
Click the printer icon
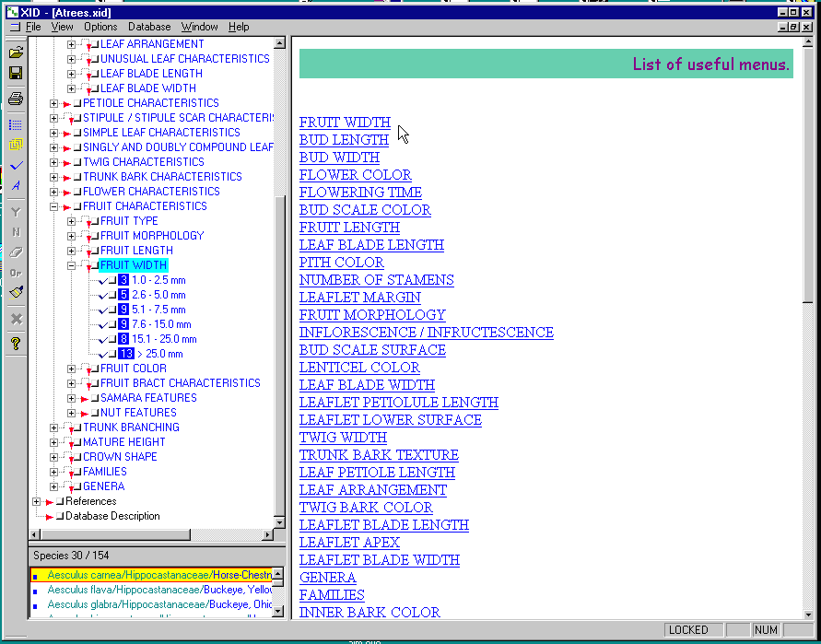16,99
